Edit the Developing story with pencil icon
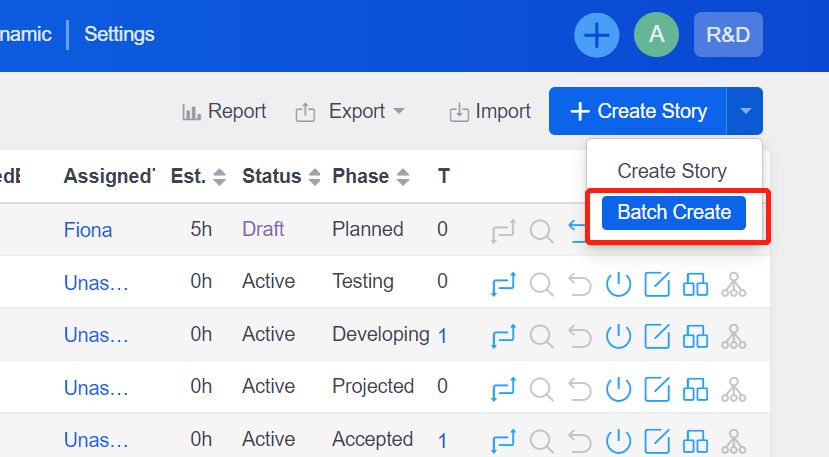Viewport: 829px width, 457px height. [657, 336]
